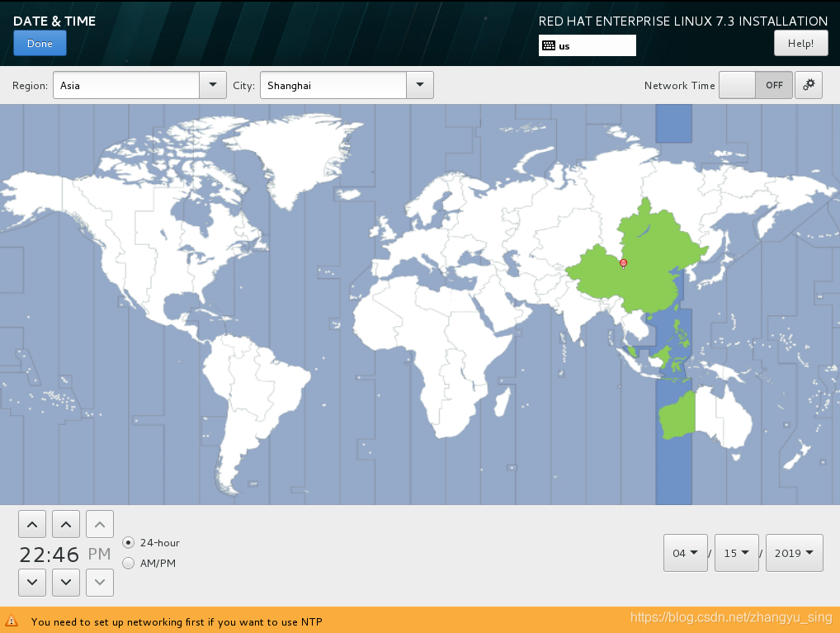Click the us keyboard layout indicator

tap(588, 45)
